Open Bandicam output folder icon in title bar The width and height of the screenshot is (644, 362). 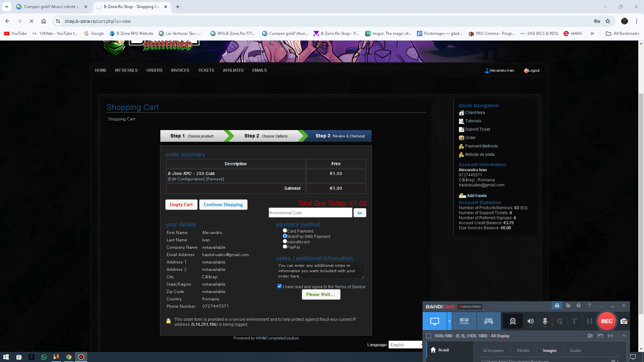point(568,305)
